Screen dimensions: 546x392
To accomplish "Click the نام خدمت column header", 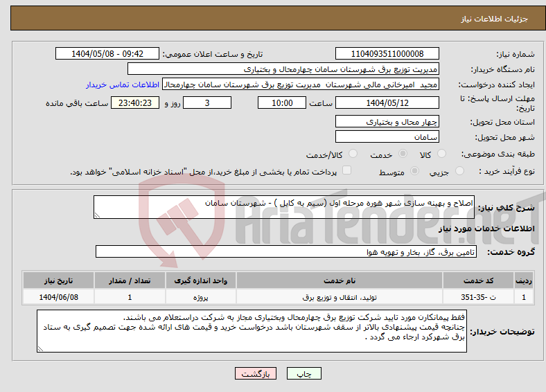I will pos(339,280).
